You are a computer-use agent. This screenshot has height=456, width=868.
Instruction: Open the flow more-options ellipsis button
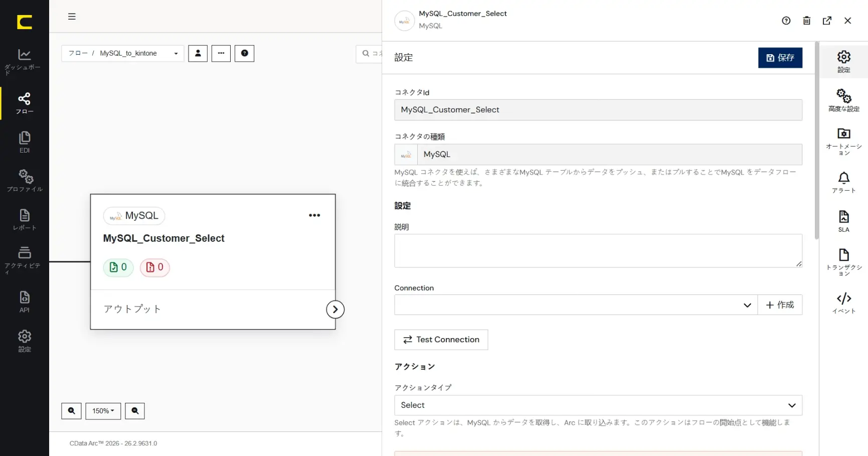coord(221,53)
